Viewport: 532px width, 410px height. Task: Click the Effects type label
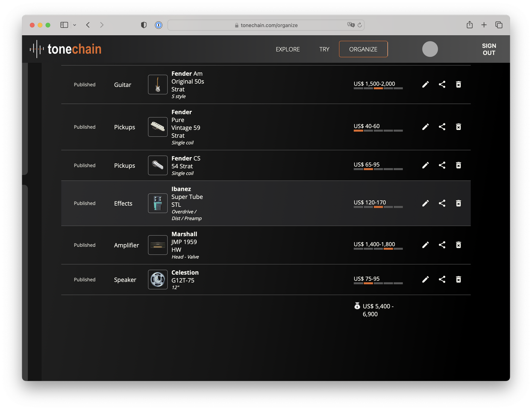123,204
